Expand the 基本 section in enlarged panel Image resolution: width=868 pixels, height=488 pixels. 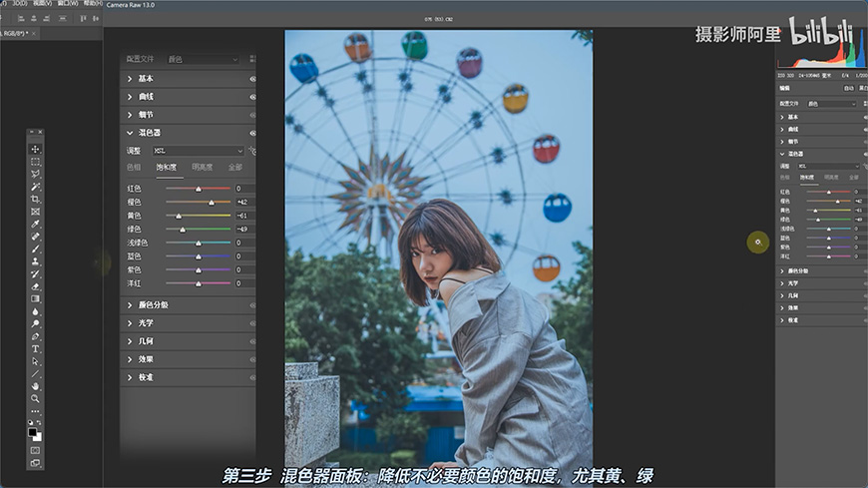point(130,79)
